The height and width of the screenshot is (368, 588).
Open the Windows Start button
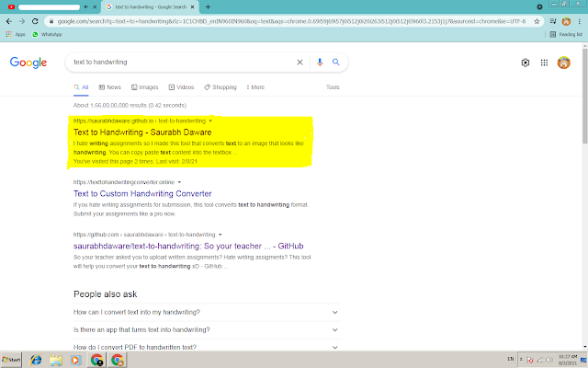(11, 360)
